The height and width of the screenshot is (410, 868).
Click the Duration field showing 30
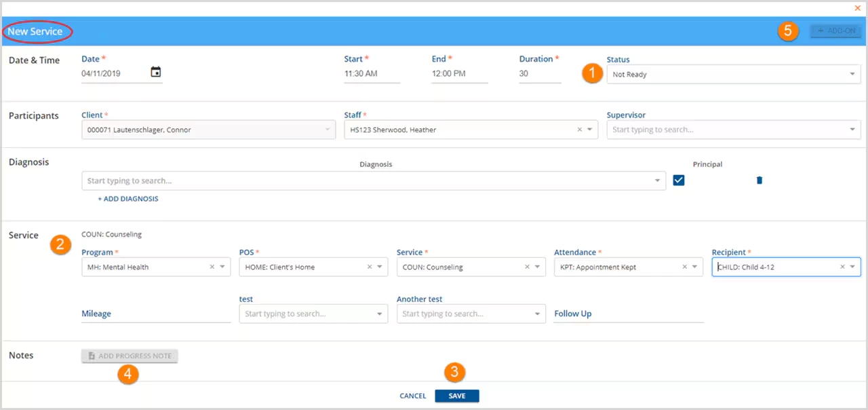540,73
